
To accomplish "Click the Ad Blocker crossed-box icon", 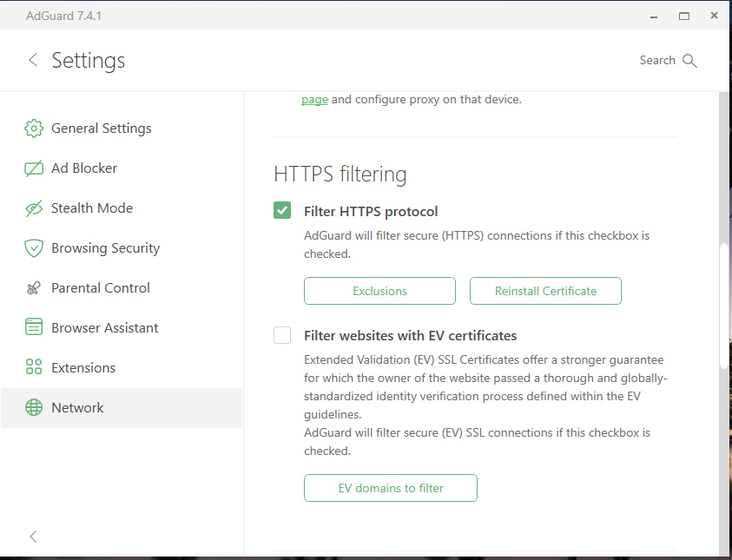I will tap(34, 168).
